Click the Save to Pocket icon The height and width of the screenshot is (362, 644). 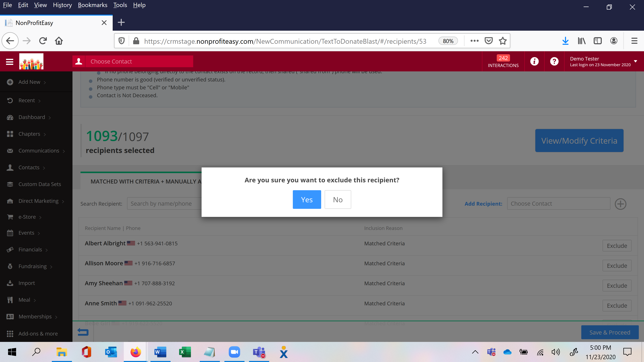point(489,41)
